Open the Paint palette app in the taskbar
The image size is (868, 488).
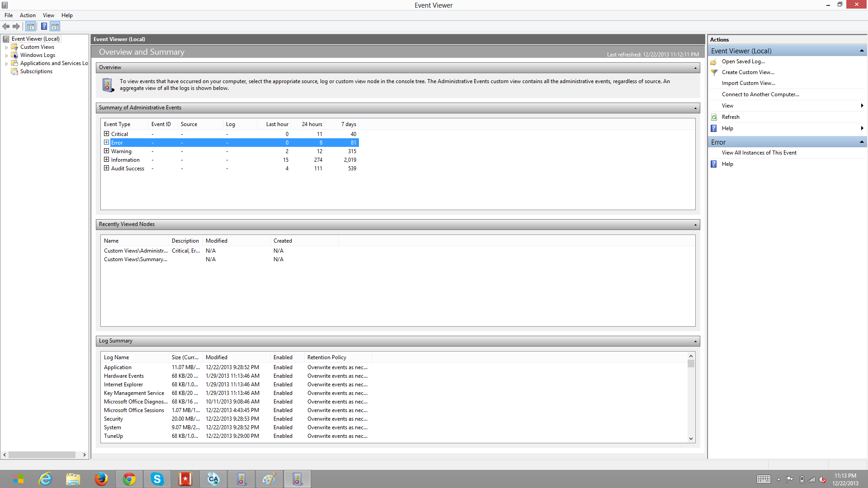269,479
